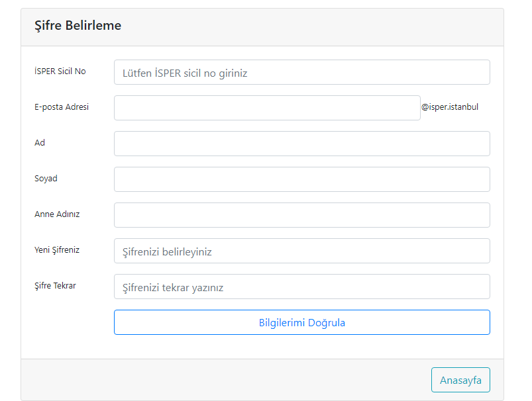Click the Anne Adınız input field
The width and height of the screenshot is (532, 401).
[x=301, y=214]
